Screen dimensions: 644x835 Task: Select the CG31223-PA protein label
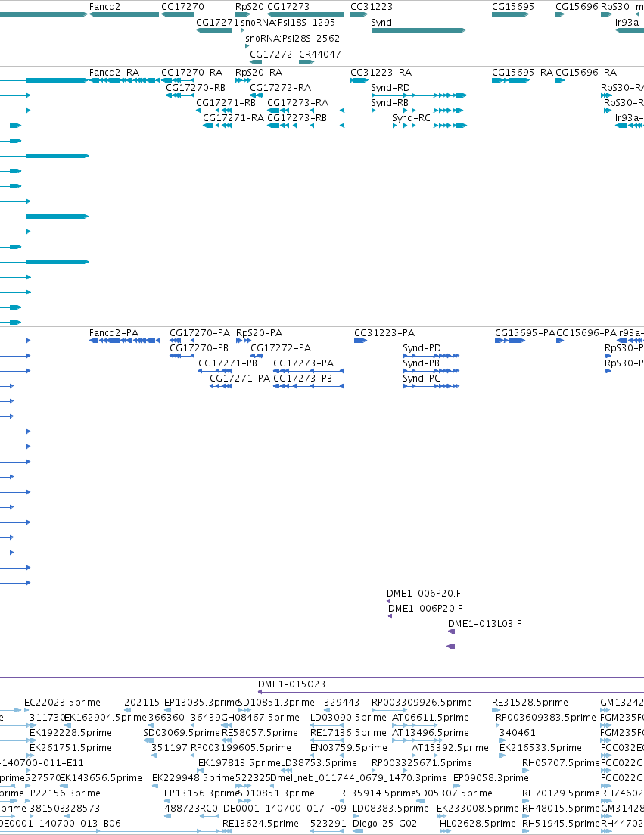coord(384,333)
